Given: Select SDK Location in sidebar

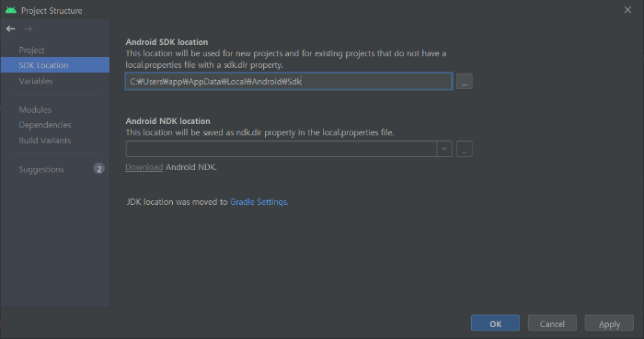Looking at the screenshot, I should tap(55, 64).
